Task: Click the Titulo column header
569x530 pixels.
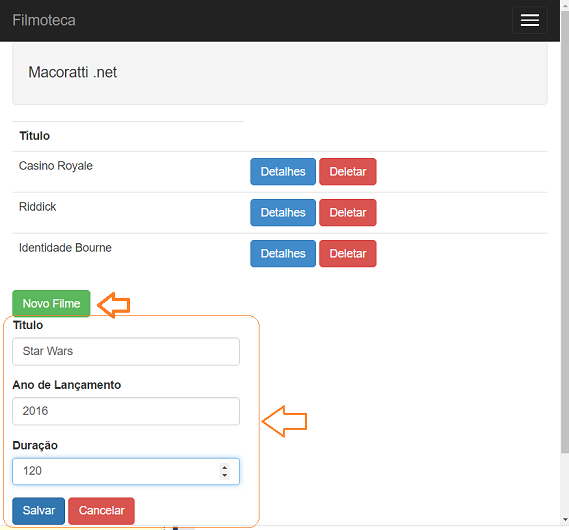Action: [34, 136]
